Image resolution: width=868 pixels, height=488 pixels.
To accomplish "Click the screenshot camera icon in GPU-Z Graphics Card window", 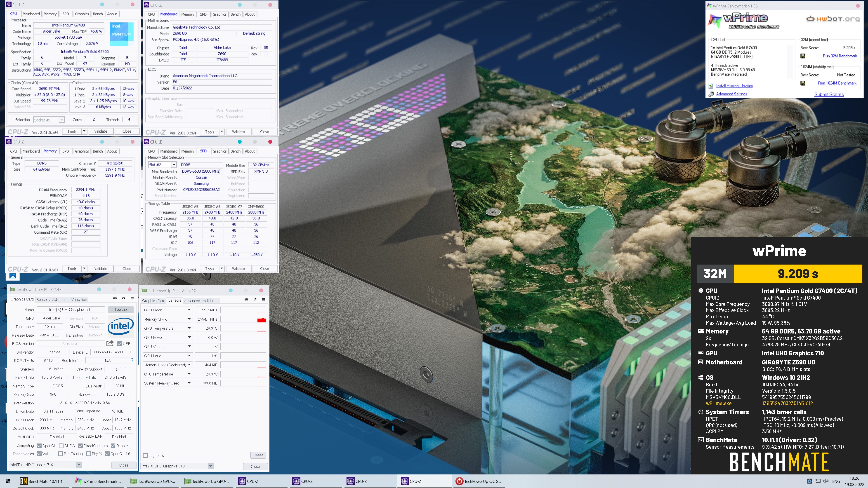I will pos(115,298).
